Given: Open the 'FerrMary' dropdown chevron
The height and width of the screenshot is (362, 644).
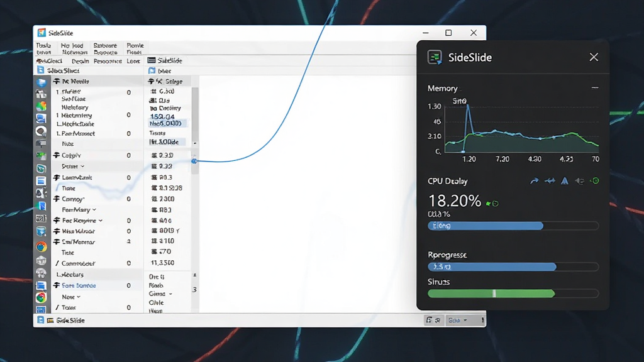Looking at the screenshot, I should click(x=94, y=210).
